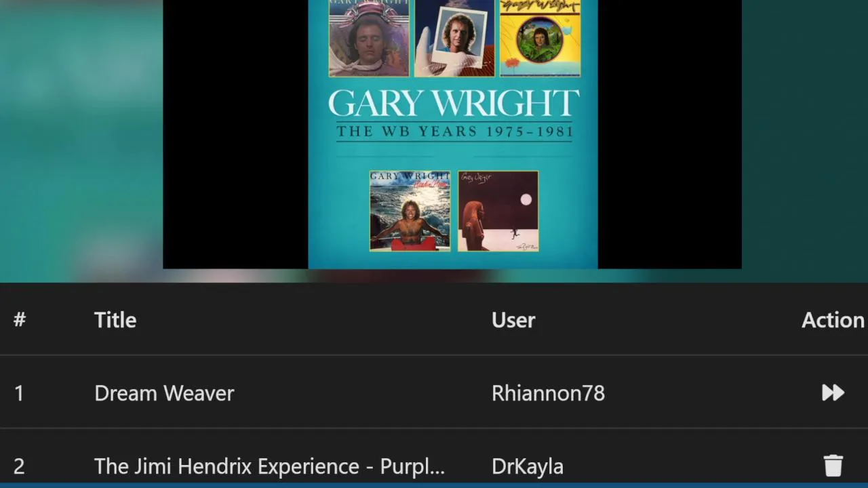Click user DrKayla
Screen dimensions: 868x488
tap(528, 466)
